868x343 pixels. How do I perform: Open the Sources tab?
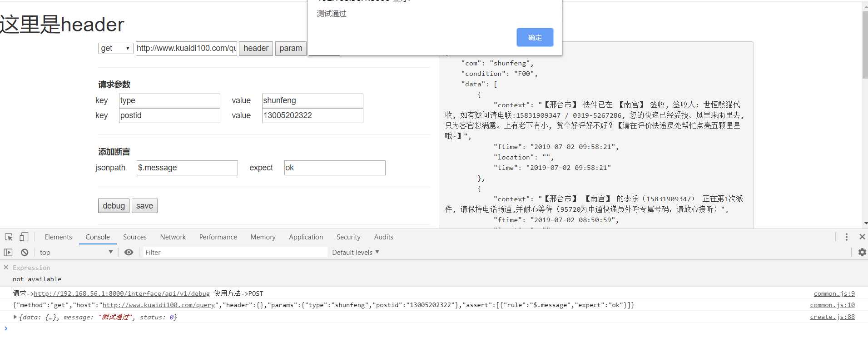pyautogui.click(x=135, y=237)
